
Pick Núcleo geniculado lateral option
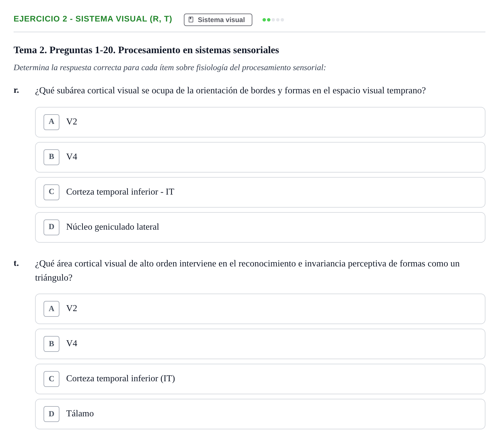click(260, 227)
